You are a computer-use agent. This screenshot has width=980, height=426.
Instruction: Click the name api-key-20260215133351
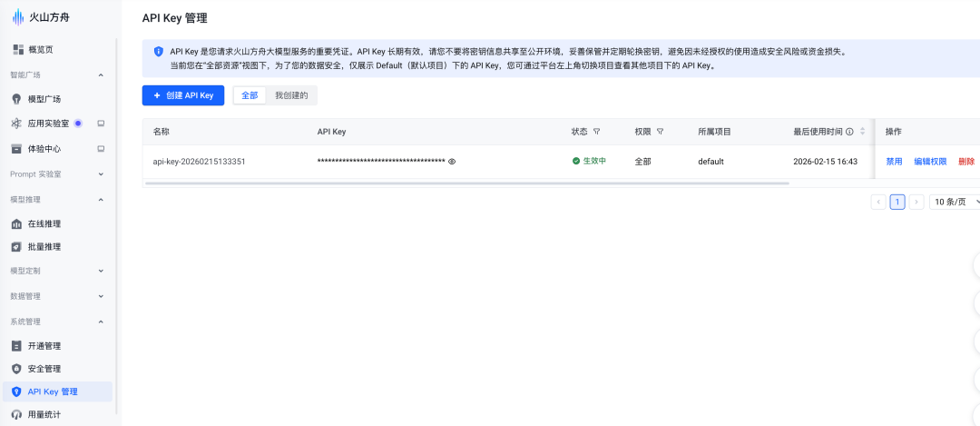tap(199, 162)
